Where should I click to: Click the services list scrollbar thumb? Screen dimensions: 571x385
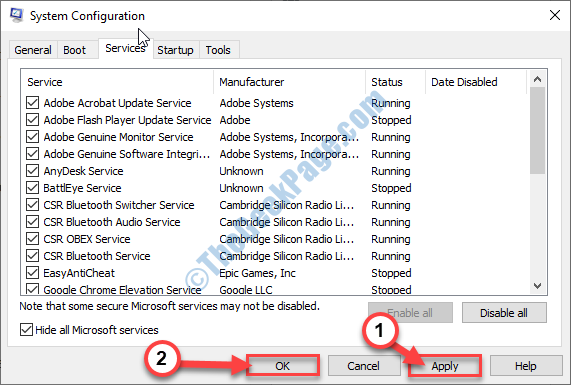537,130
